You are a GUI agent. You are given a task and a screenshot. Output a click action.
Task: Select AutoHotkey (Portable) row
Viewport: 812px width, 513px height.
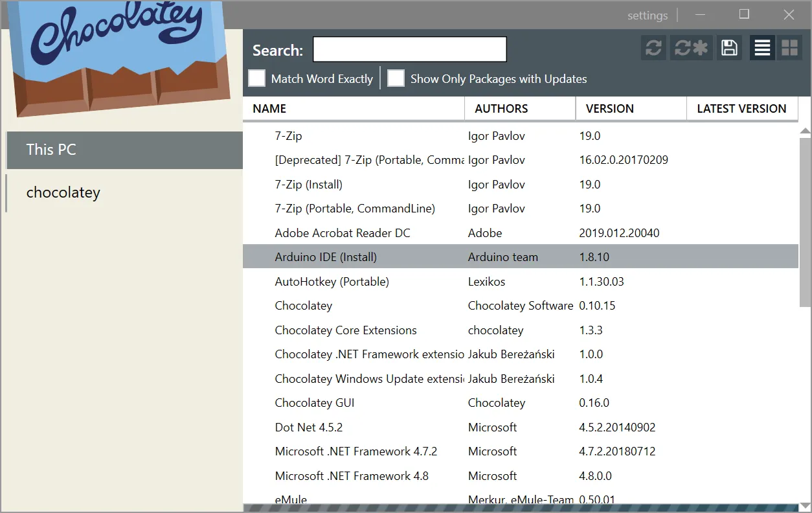pos(521,282)
